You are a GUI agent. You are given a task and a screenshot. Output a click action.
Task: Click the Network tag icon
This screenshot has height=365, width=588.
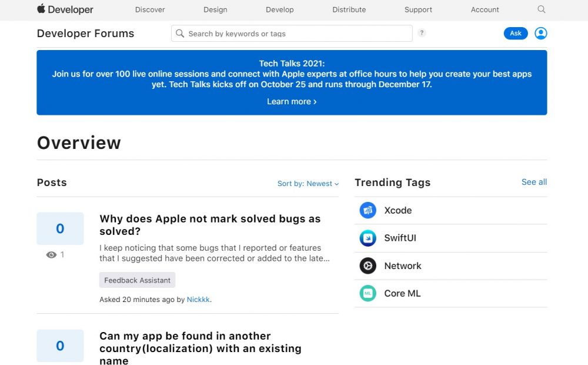point(367,266)
